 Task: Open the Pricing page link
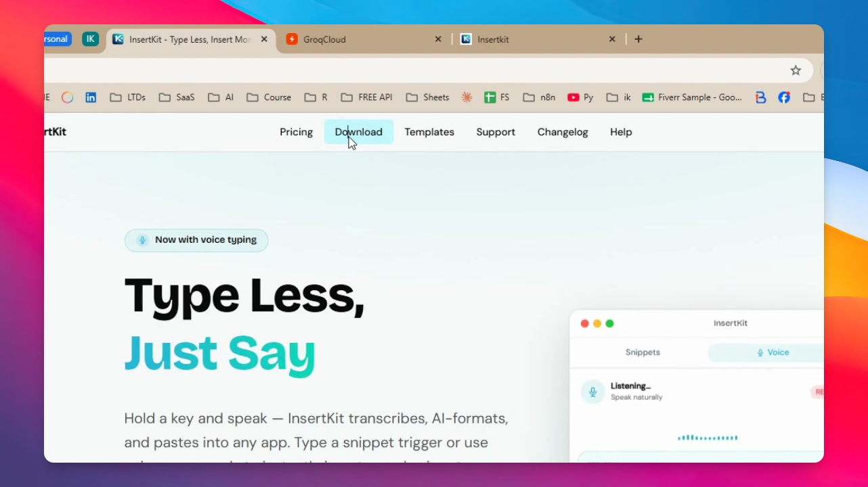point(296,132)
